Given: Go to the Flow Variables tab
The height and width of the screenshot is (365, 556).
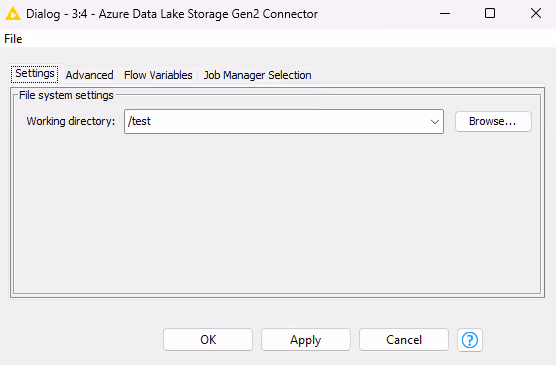Looking at the screenshot, I should pos(158,75).
